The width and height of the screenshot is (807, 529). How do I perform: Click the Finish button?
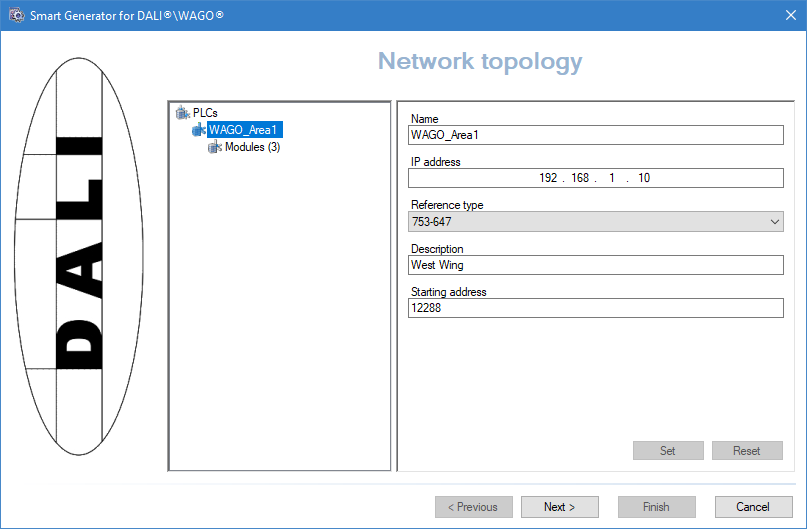(x=656, y=507)
